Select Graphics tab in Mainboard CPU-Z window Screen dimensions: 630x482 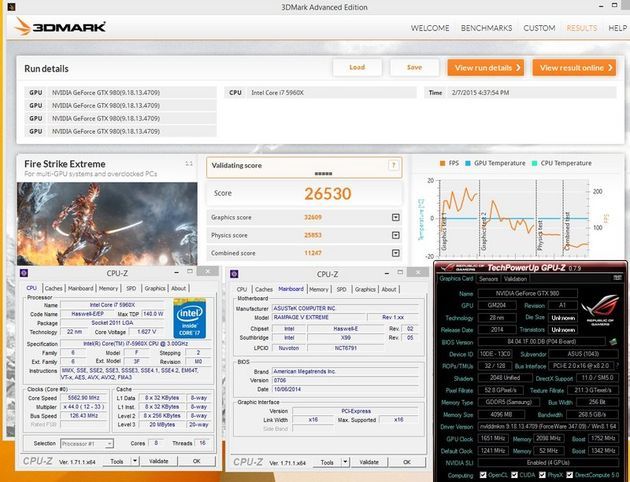pos(365,289)
